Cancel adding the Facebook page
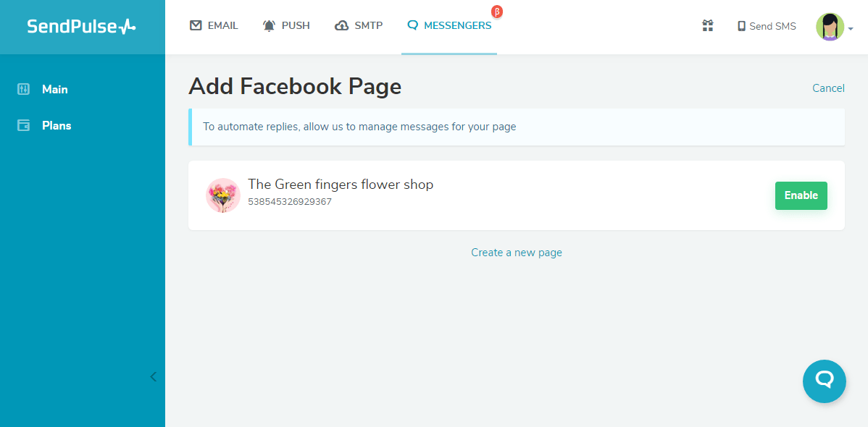The image size is (868, 427). pyautogui.click(x=828, y=88)
